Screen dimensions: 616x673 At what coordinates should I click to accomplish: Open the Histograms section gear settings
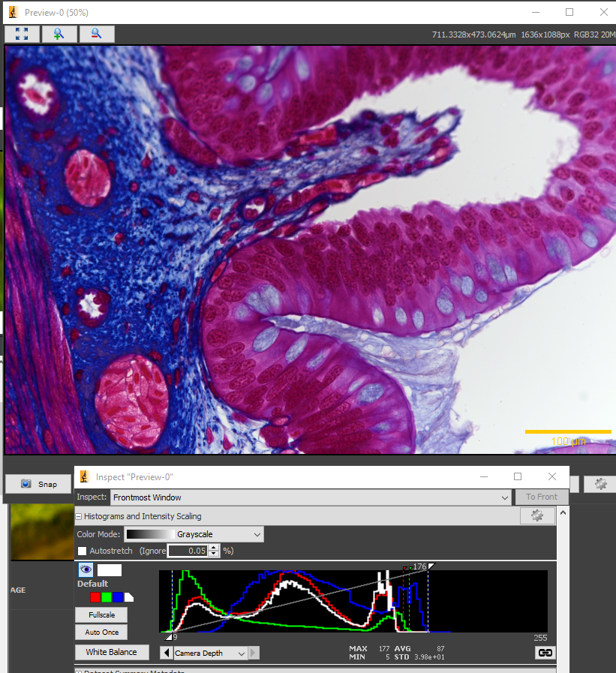click(537, 515)
